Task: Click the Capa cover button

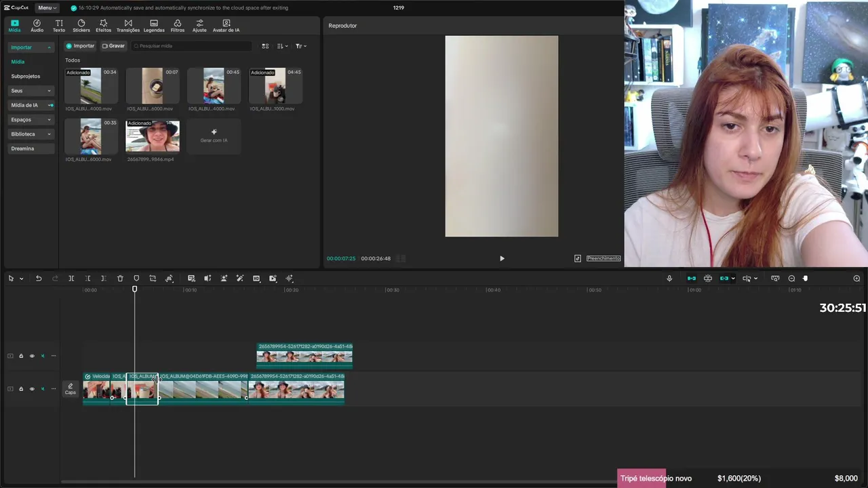Action: tap(71, 389)
